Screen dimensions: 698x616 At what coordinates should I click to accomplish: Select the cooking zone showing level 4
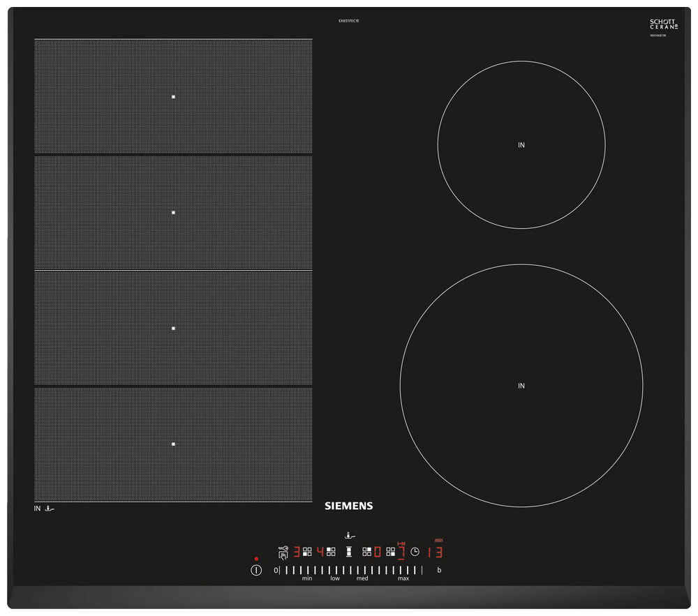[x=320, y=552]
